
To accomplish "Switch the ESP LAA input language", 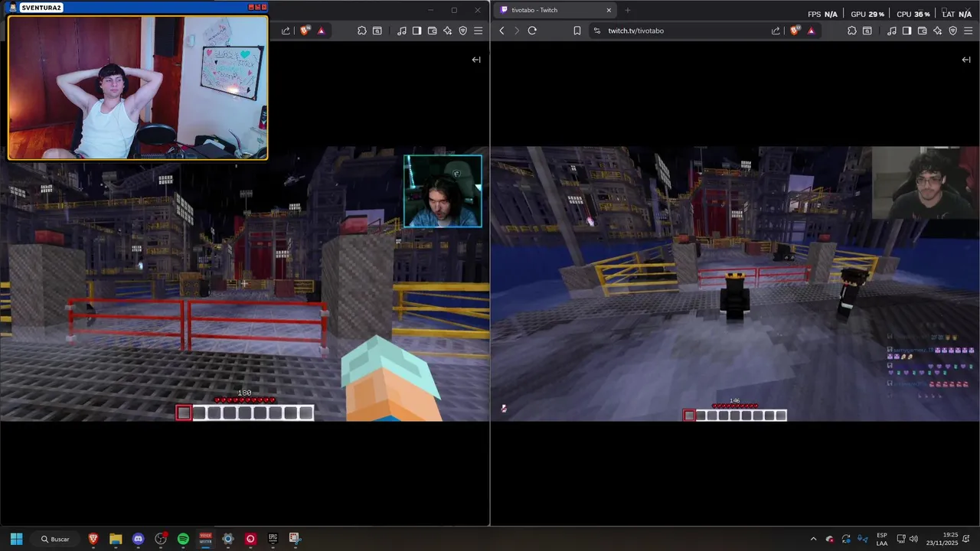I will 882,539.
